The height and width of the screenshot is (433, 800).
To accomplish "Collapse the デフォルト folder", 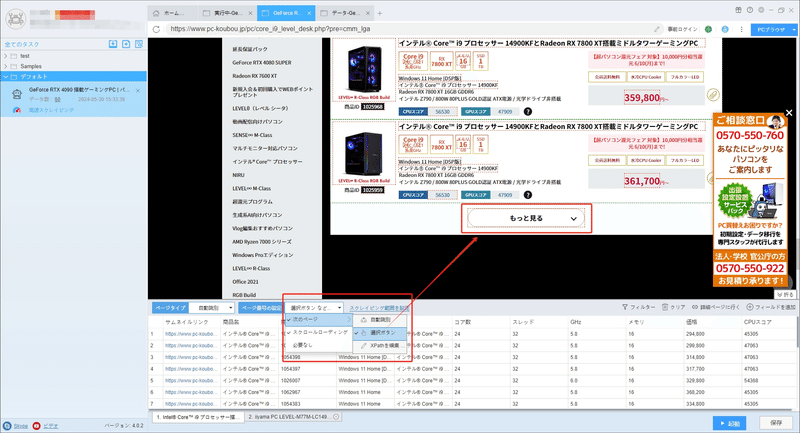I will click(6, 77).
